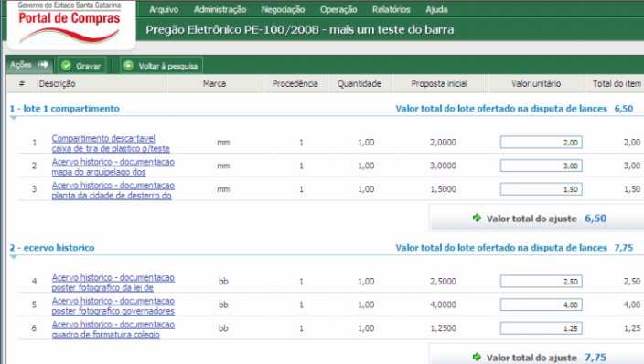Viewport: 644px width, 364px height.
Task: Click the # column header
Action: tap(22, 83)
